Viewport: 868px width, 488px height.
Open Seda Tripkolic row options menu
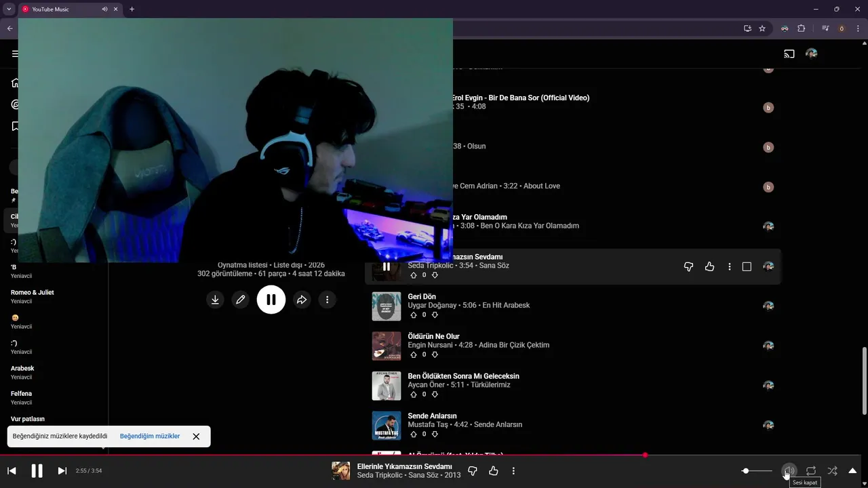coord(730,267)
